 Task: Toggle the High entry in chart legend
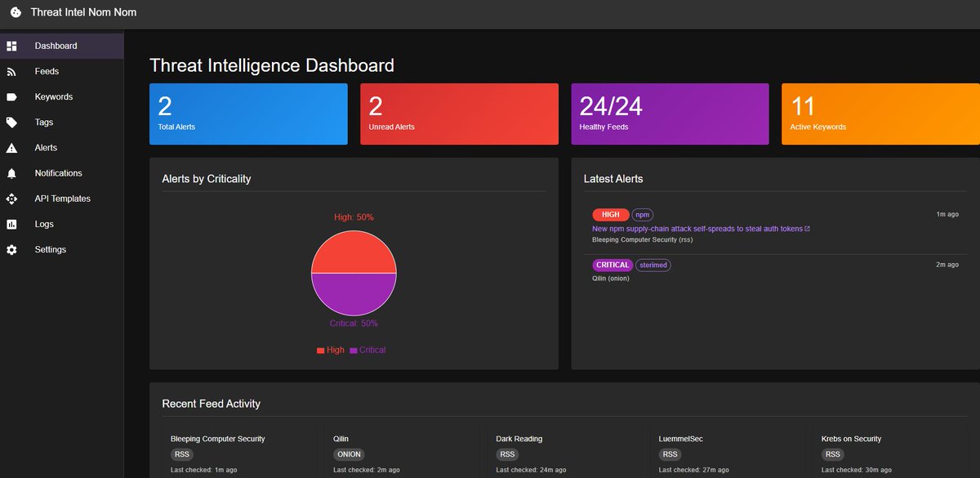330,350
